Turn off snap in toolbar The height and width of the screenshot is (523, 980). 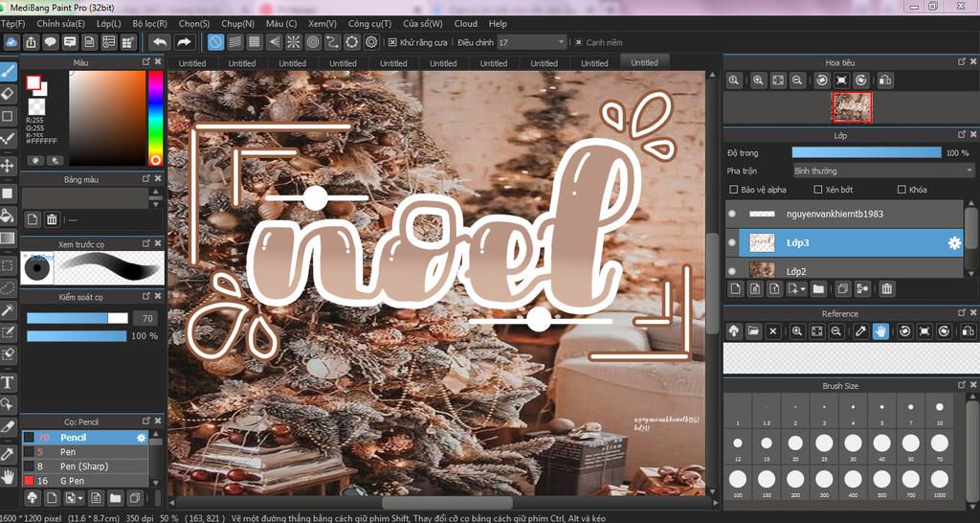pos(215,42)
